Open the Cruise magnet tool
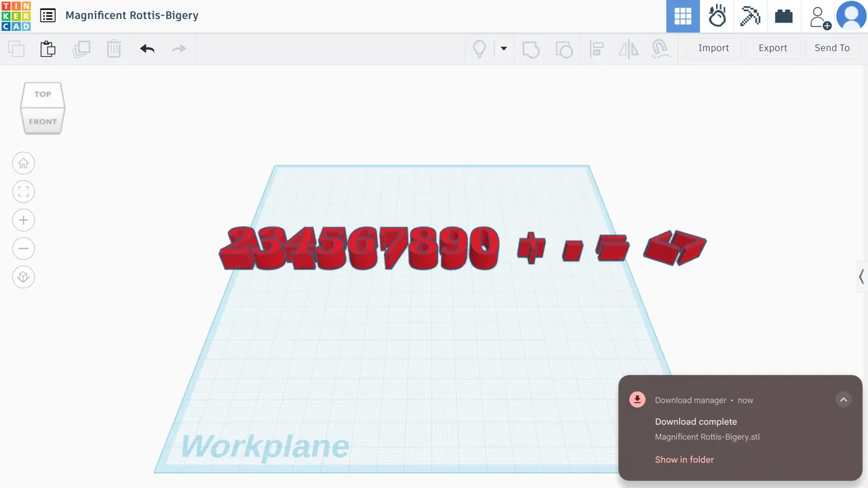The image size is (868, 488). click(x=660, y=48)
